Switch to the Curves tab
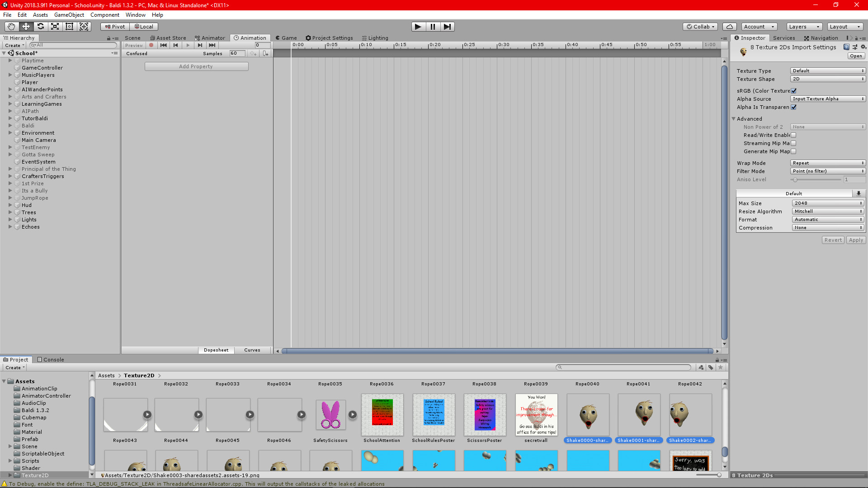Screen dimensions: 868x488 click(x=252, y=350)
